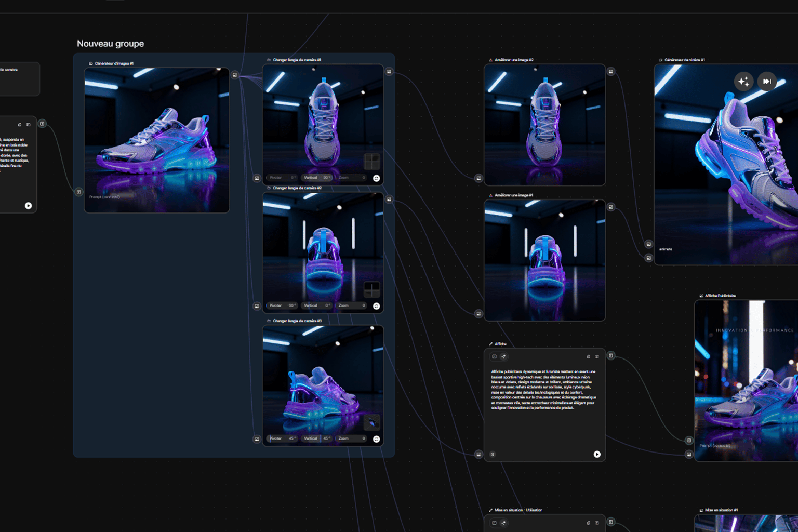The width and height of the screenshot is (798, 532).
Task: Set the Zoom field in caméra #2
Action: (352, 305)
